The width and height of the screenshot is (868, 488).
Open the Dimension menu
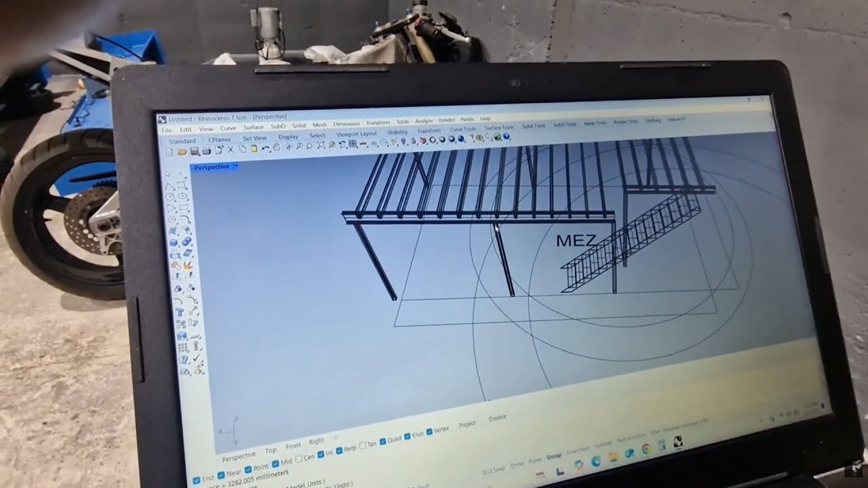point(347,123)
